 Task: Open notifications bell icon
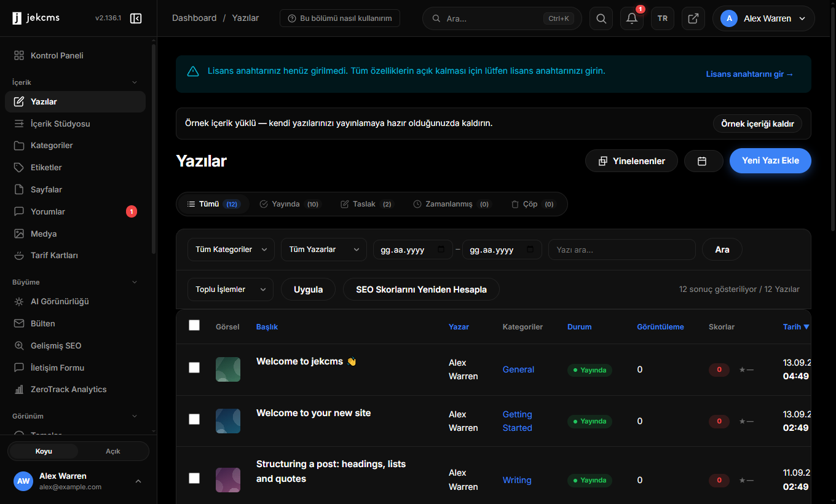[x=632, y=18]
